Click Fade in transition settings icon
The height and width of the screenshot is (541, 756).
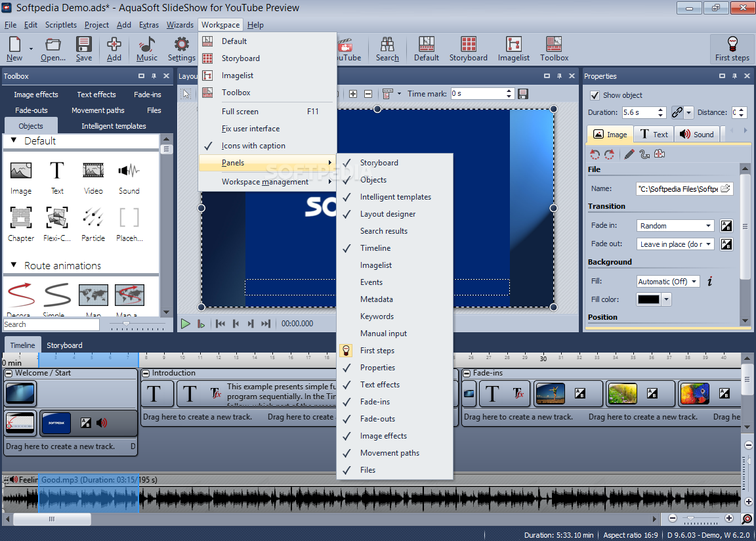pos(726,226)
